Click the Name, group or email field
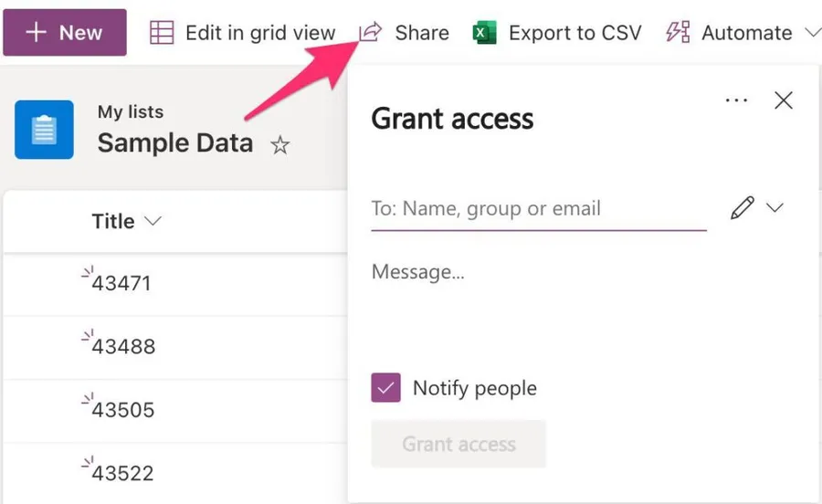 click(539, 208)
